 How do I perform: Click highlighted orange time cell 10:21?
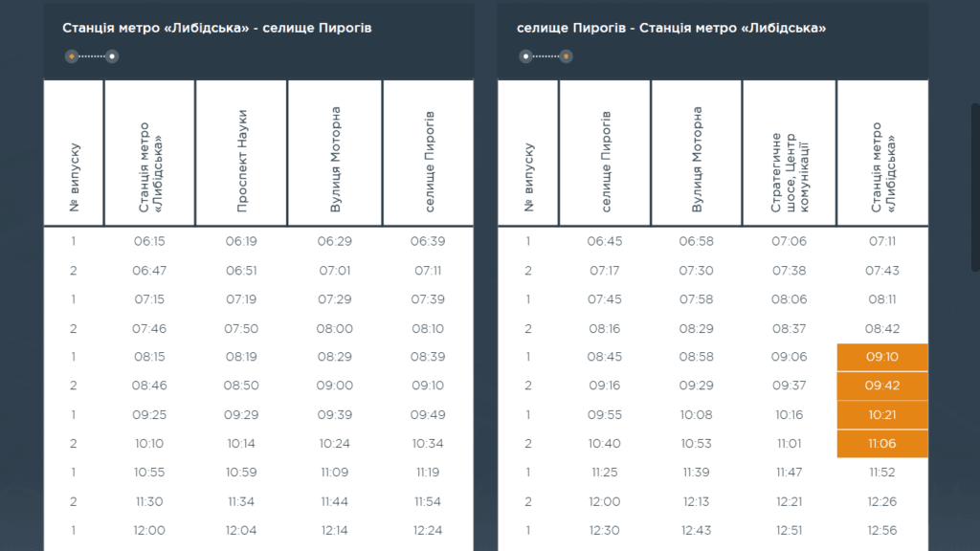click(882, 415)
